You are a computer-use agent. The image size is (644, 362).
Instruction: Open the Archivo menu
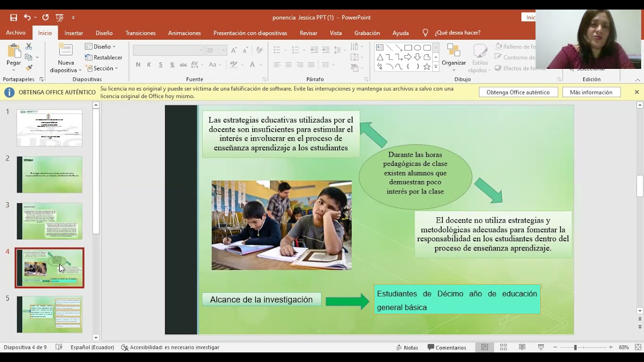[x=16, y=33]
